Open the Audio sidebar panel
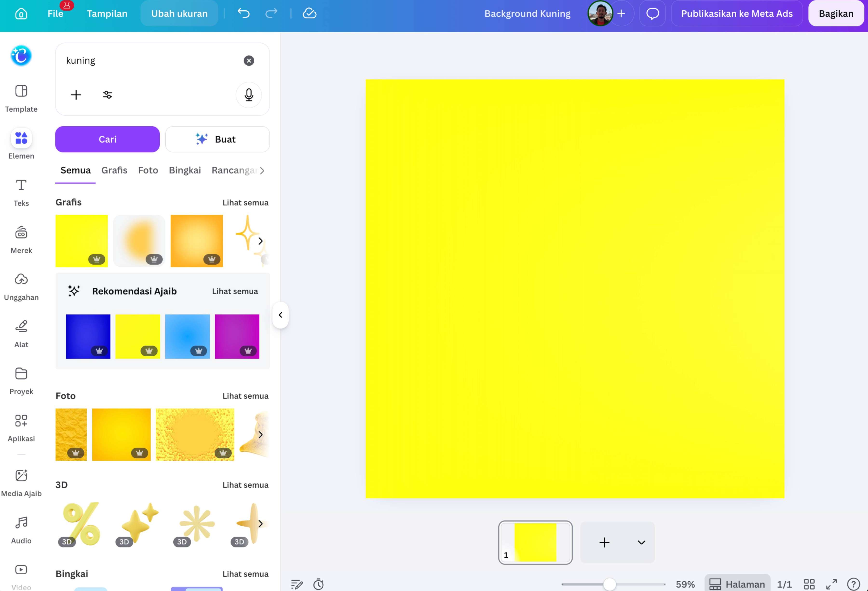Image resolution: width=868 pixels, height=591 pixels. 21,530
